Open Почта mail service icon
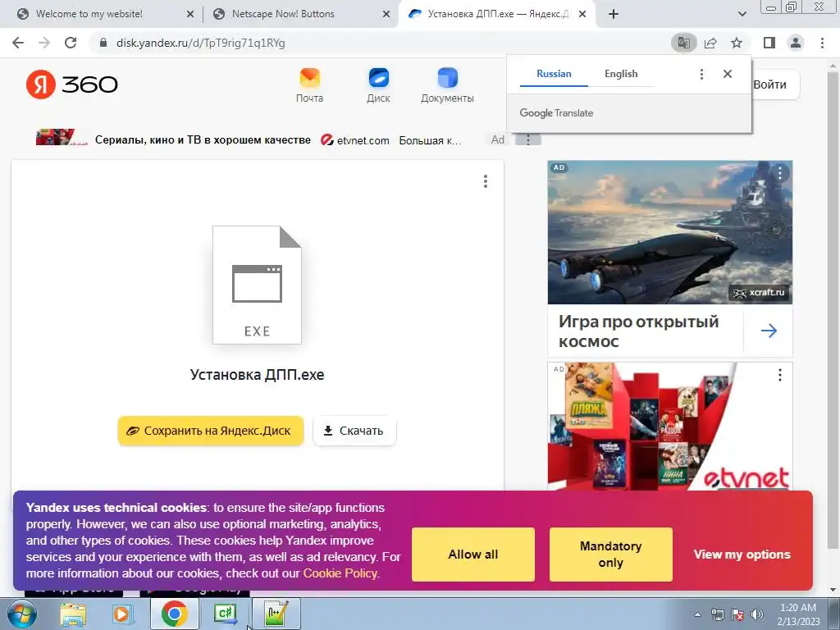Screen dimensions: 840x630 point(309,85)
